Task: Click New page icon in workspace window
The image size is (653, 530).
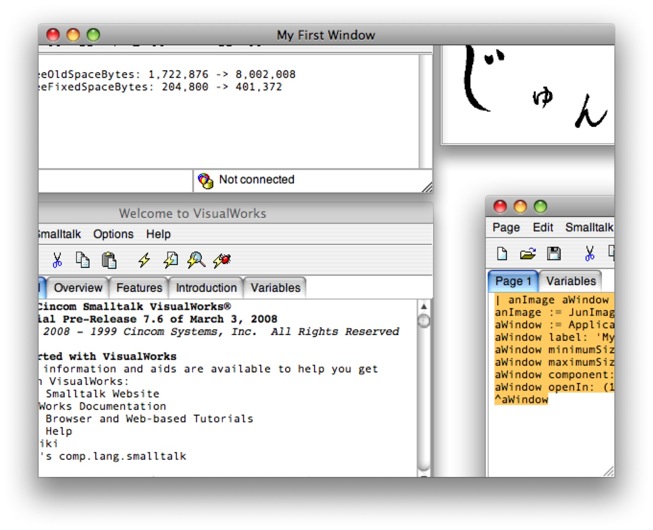Action: (x=502, y=254)
